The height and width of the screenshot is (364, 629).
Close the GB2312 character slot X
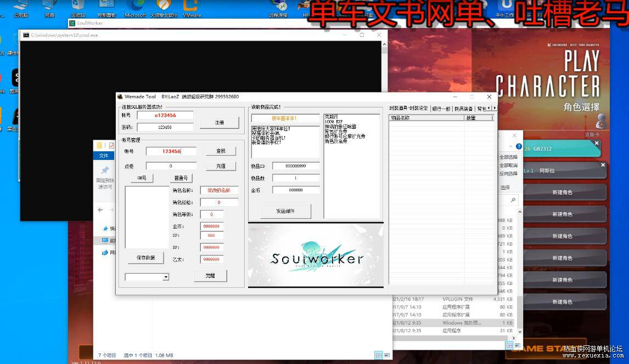[597, 143]
